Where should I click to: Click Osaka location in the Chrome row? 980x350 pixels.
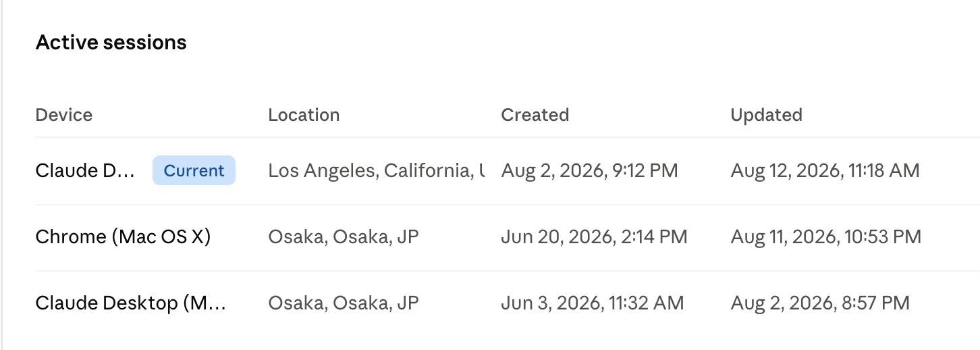tap(344, 237)
